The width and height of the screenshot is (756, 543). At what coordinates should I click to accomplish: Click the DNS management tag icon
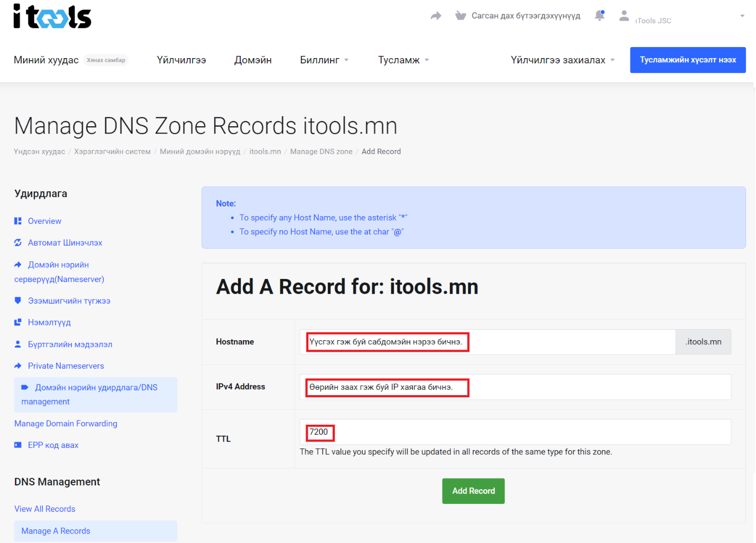coord(25,387)
